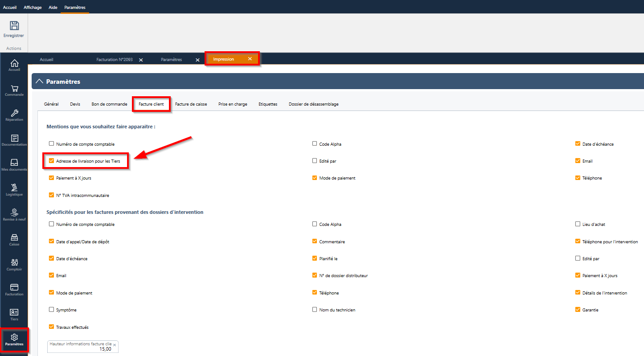Select the Paramètres ribbon tab
Screen dimensions: 644x356
point(75,7)
